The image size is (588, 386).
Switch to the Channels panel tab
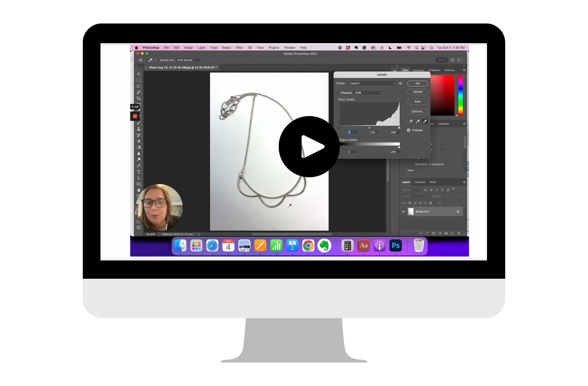[419, 182]
